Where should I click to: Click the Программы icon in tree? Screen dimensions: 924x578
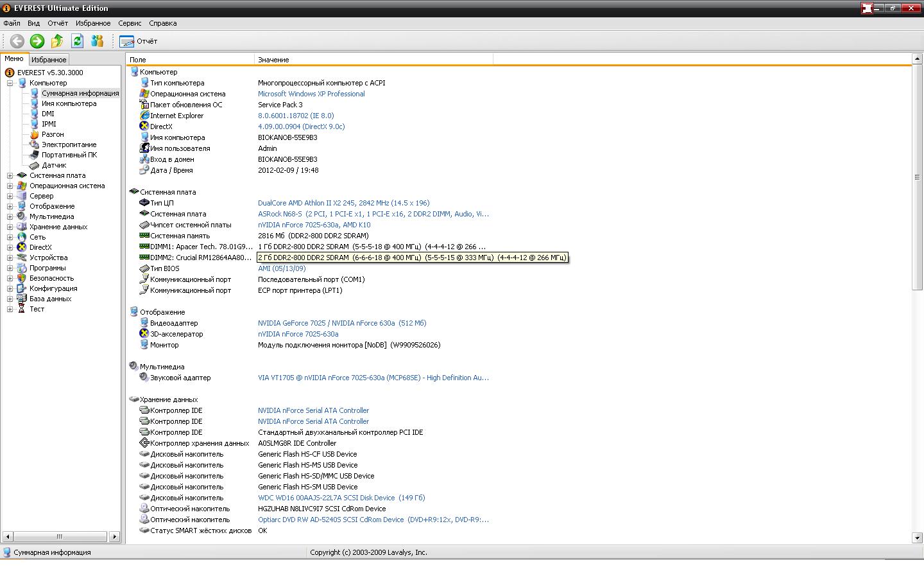(22, 268)
